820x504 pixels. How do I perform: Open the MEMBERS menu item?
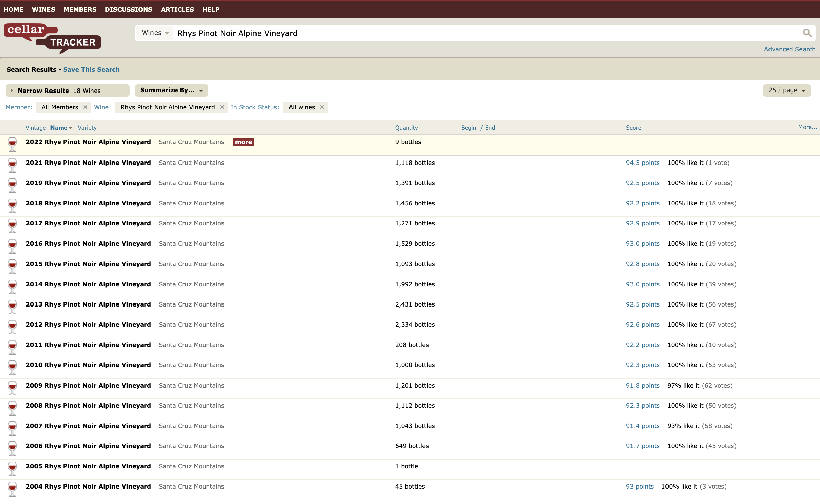click(x=80, y=9)
